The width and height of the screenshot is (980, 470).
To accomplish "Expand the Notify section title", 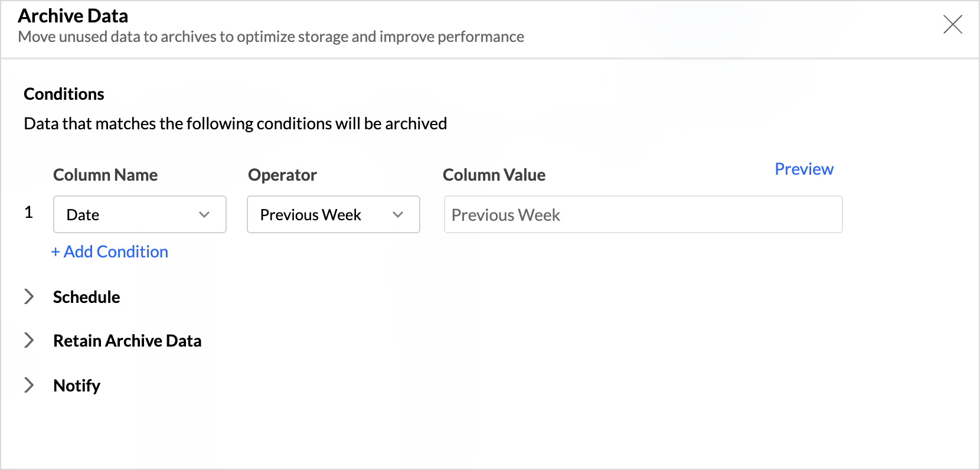I will (77, 386).
